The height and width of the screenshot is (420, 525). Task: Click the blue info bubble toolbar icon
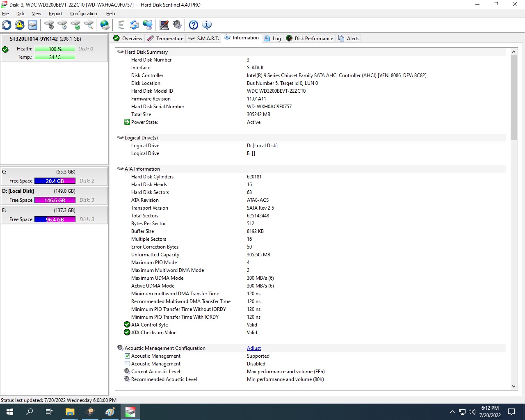(x=207, y=25)
